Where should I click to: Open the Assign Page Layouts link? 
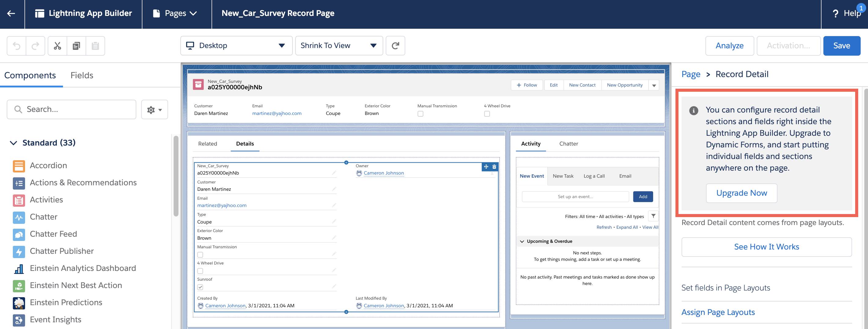click(718, 312)
